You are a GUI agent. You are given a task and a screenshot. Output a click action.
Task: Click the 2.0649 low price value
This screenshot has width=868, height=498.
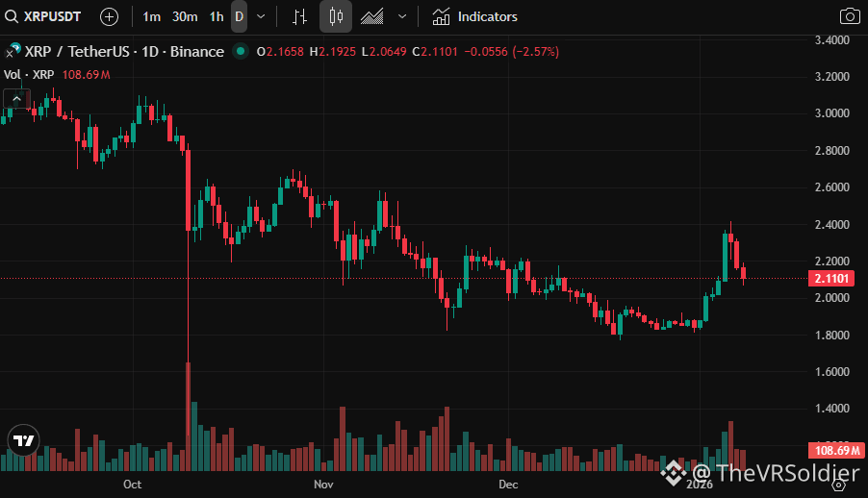[x=388, y=52]
